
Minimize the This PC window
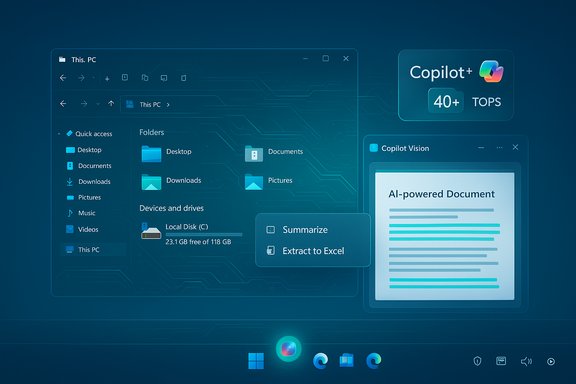tap(305, 59)
